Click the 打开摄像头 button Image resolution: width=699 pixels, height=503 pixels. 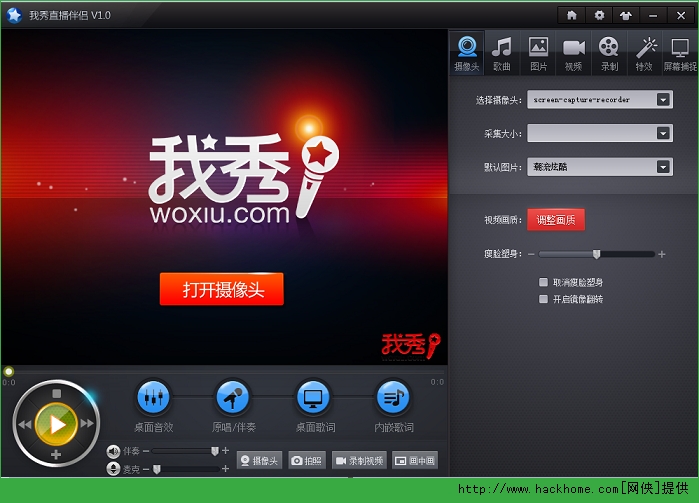[x=222, y=289]
